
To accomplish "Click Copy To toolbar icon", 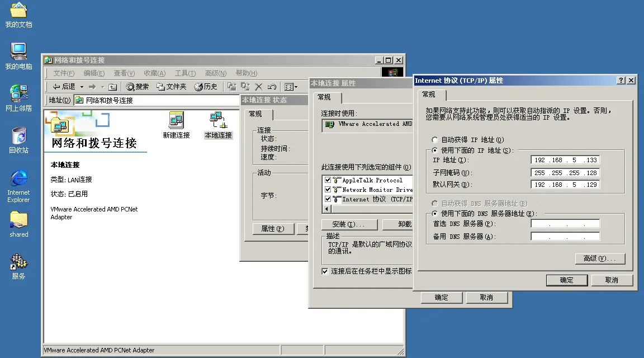I will click(x=245, y=87).
